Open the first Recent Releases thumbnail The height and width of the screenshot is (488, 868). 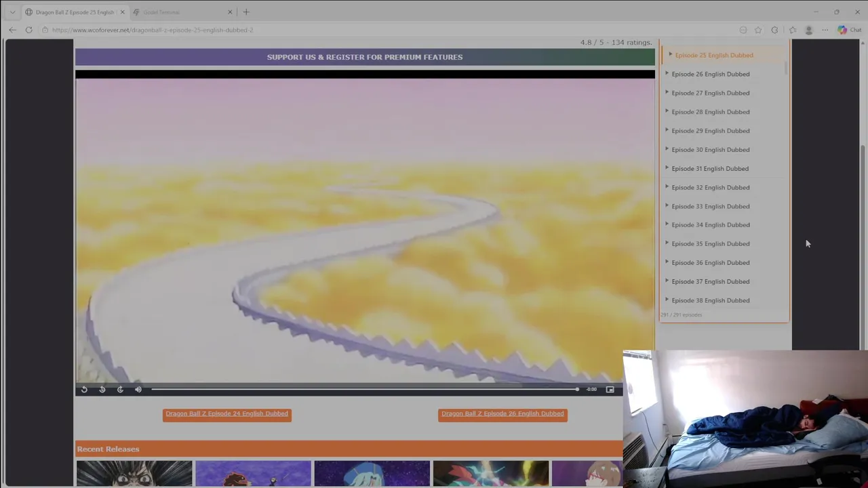[x=134, y=473]
